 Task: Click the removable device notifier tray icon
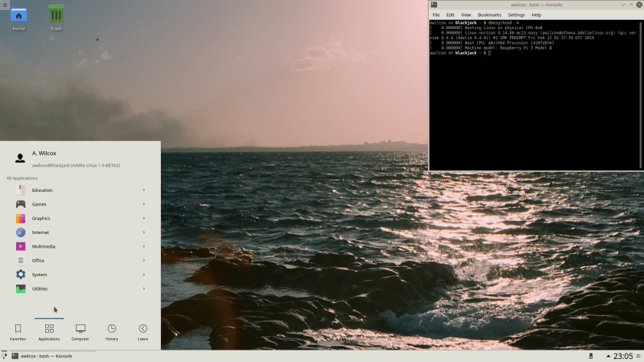(x=590, y=356)
